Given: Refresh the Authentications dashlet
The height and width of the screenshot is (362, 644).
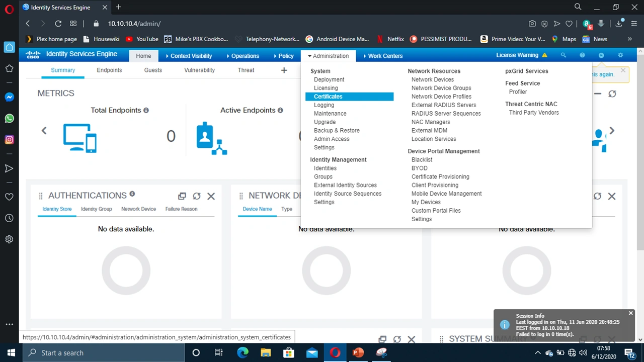Looking at the screenshot, I should [x=197, y=196].
